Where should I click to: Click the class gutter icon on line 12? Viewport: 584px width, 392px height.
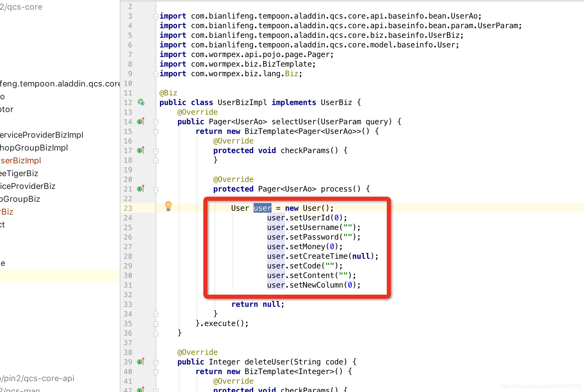coord(141,102)
